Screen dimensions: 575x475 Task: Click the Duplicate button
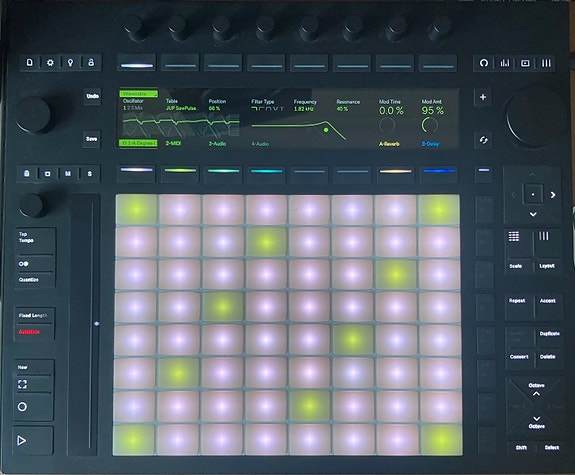coord(549,334)
